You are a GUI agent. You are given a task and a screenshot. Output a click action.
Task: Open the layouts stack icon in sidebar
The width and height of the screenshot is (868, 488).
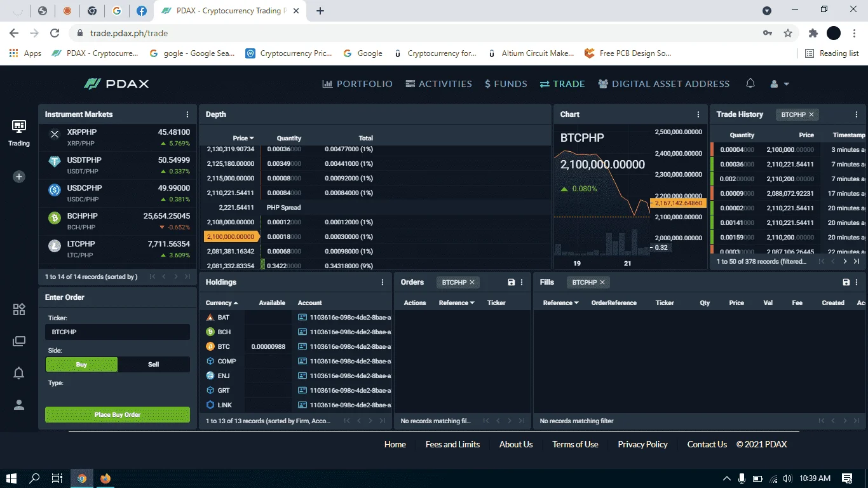(19, 341)
